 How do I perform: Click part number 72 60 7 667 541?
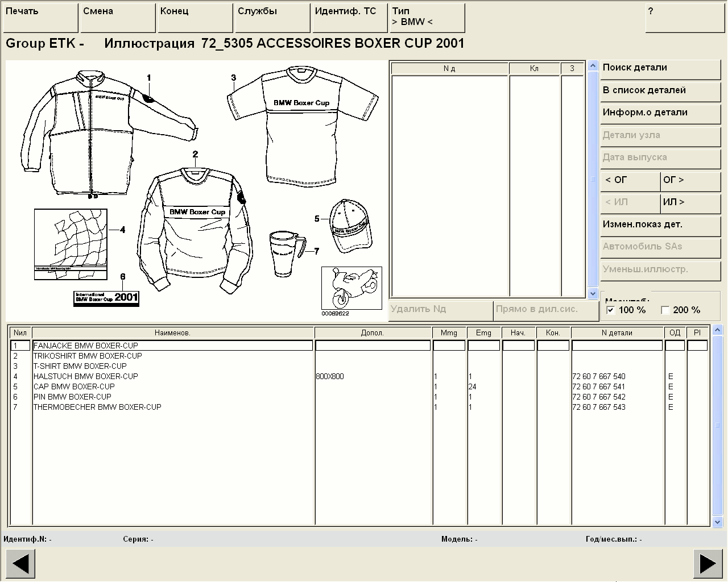click(x=599, y=386)
